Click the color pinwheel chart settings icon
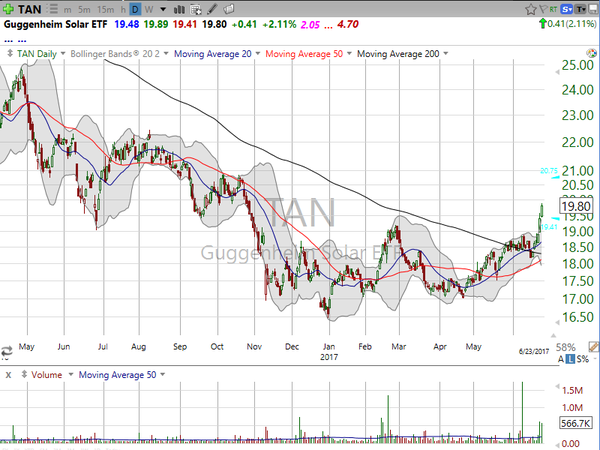Viewport: 600px width, 450px height. (x=591, y=53)
